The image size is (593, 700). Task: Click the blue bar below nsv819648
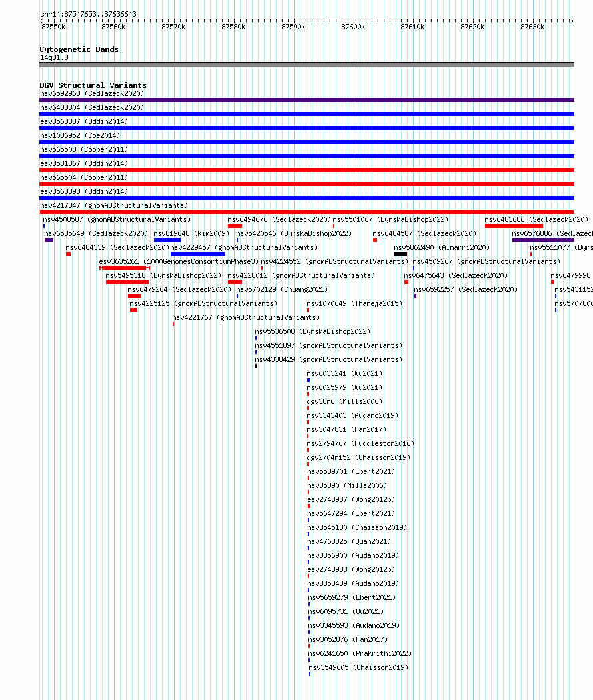point(167,240)
